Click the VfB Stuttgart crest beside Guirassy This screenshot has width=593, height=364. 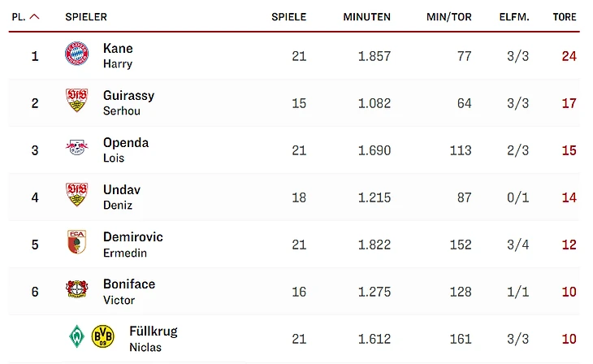76,102
